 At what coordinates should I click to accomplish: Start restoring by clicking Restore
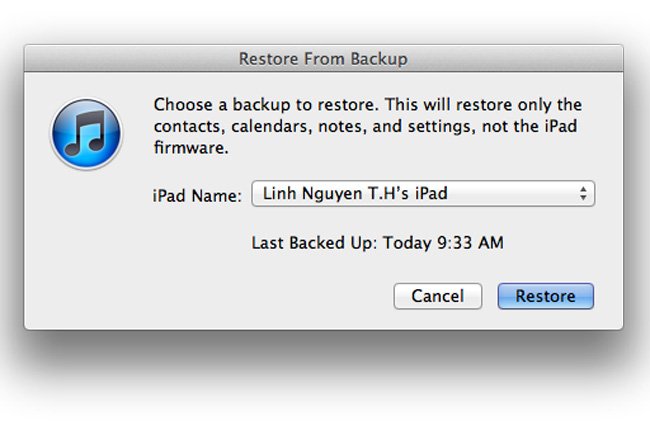pos(546,296)
